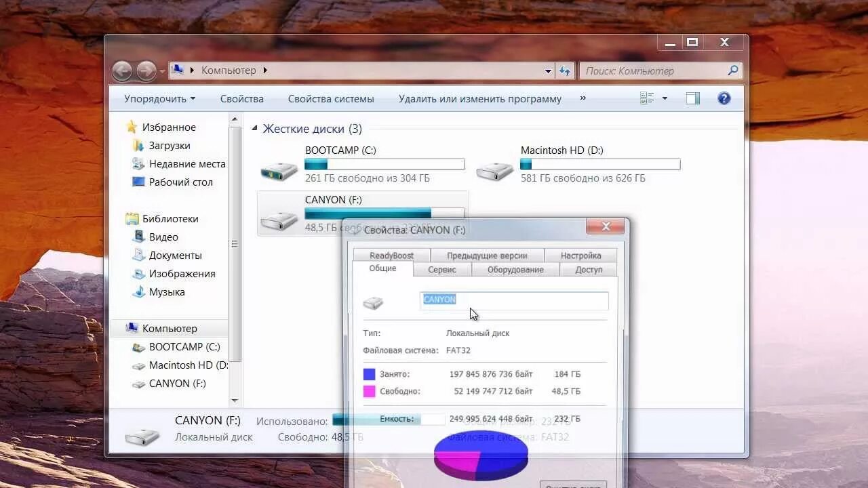Click the Back navigation arrow in Explorer
This screenshot has height=488, width=868.
[x=122, y=70]
